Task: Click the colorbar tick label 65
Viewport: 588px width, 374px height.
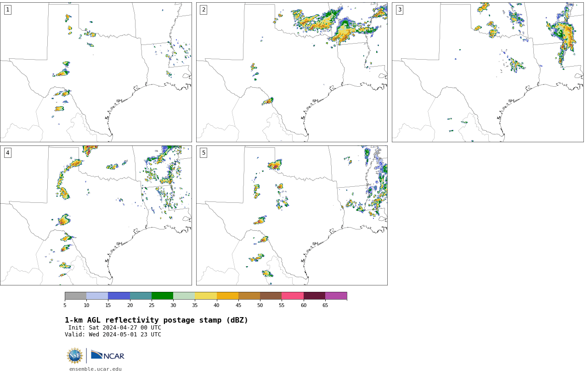Action: [325, 305]
